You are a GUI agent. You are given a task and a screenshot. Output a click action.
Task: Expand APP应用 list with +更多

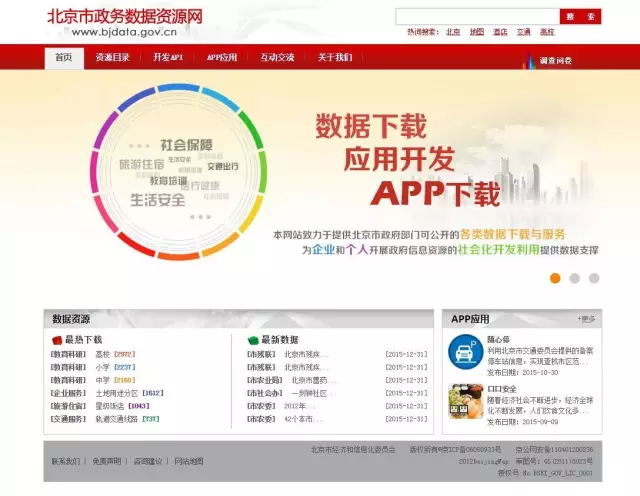coord(587,319)
